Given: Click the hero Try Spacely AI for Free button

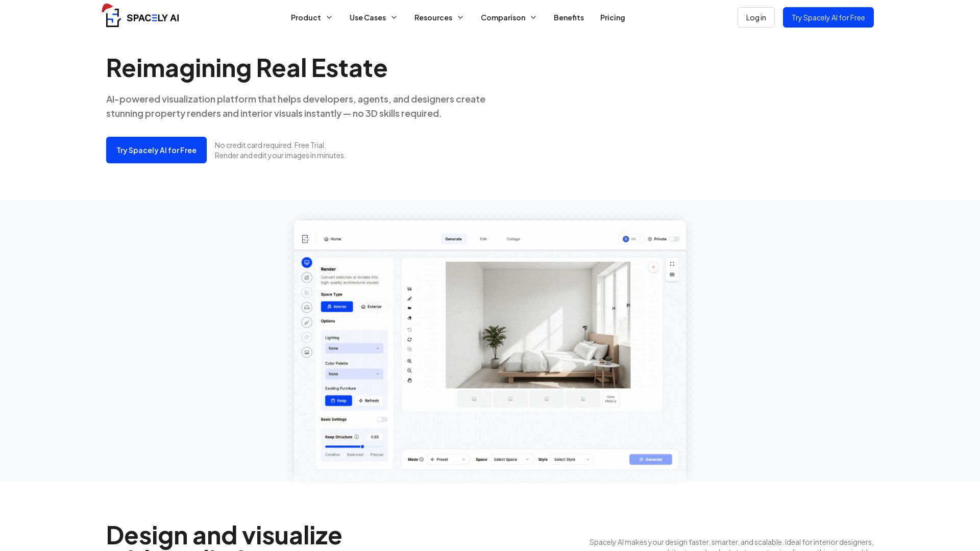Looking at the screenshot, I should (x=156, y=150).
